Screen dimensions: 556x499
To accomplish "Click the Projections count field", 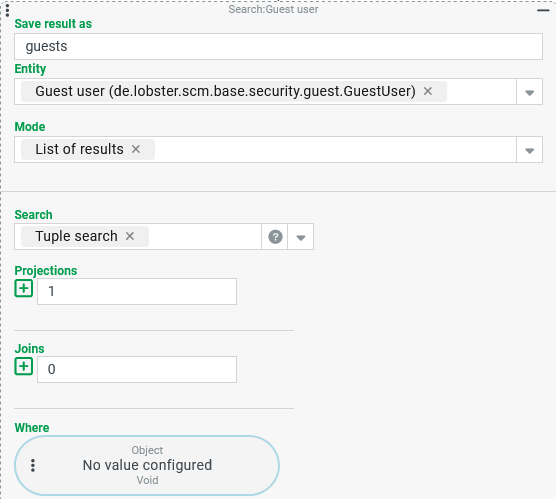I will point(137,292).
